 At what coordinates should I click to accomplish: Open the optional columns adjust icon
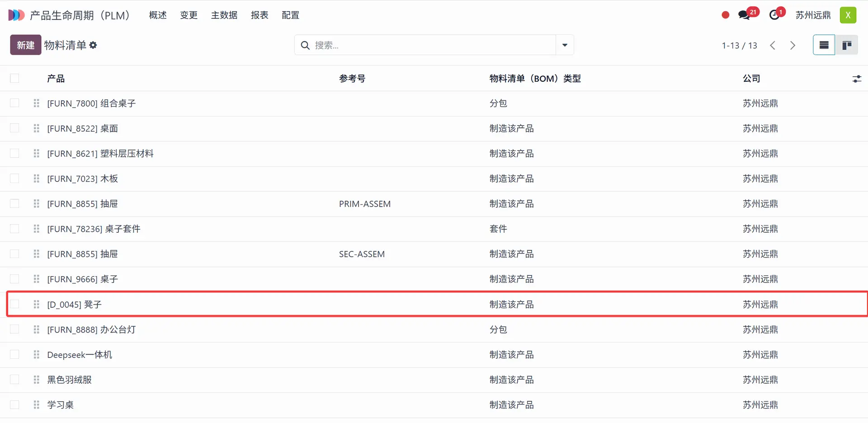pyautogui.click(x=857, y=79)
